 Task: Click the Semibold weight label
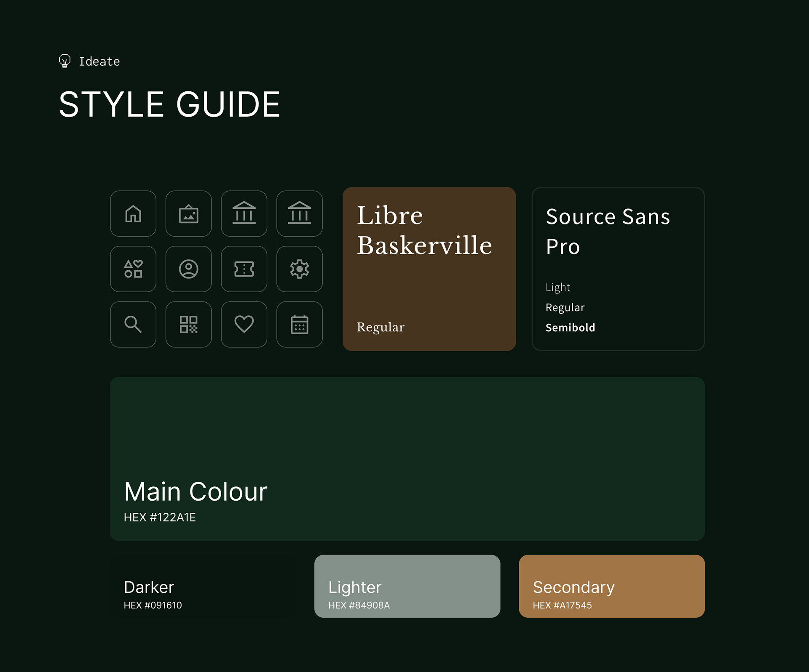570,328
